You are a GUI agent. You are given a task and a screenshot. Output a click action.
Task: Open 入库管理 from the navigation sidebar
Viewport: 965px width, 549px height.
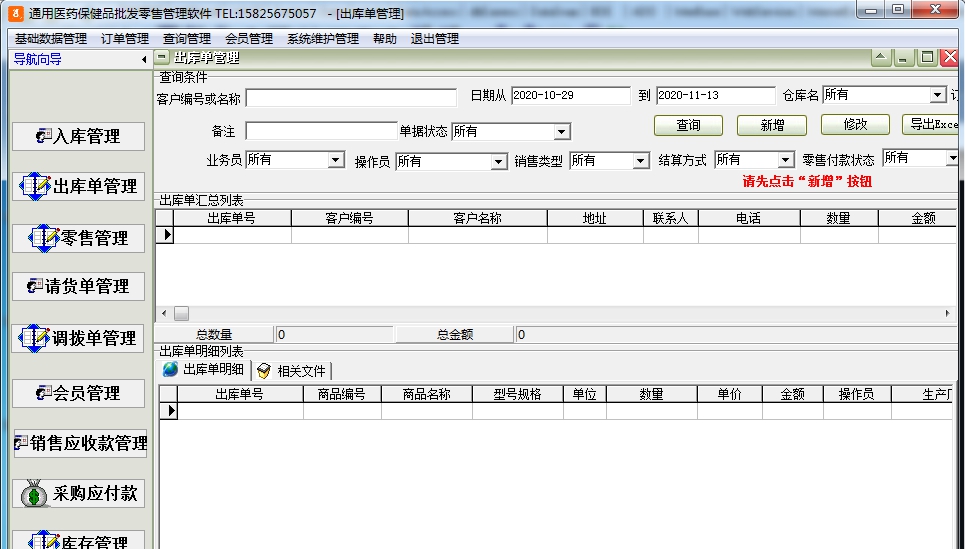click(x=78, y=136)
